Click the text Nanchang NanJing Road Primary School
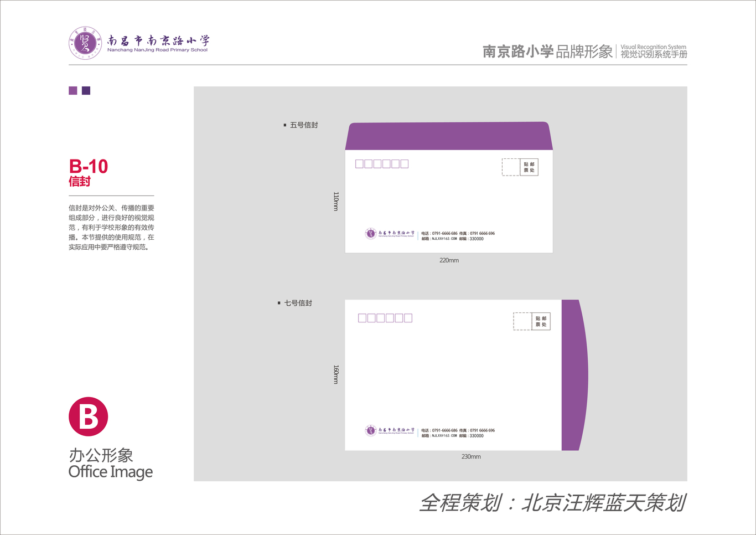The image size is (756, 535). [157, 50]
